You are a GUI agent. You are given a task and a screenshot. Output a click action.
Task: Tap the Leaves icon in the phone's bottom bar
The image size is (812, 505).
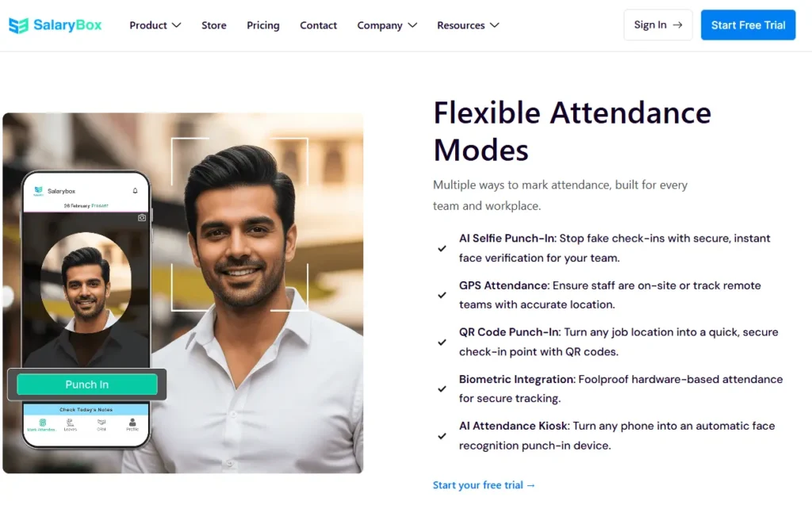pos(71,424)
